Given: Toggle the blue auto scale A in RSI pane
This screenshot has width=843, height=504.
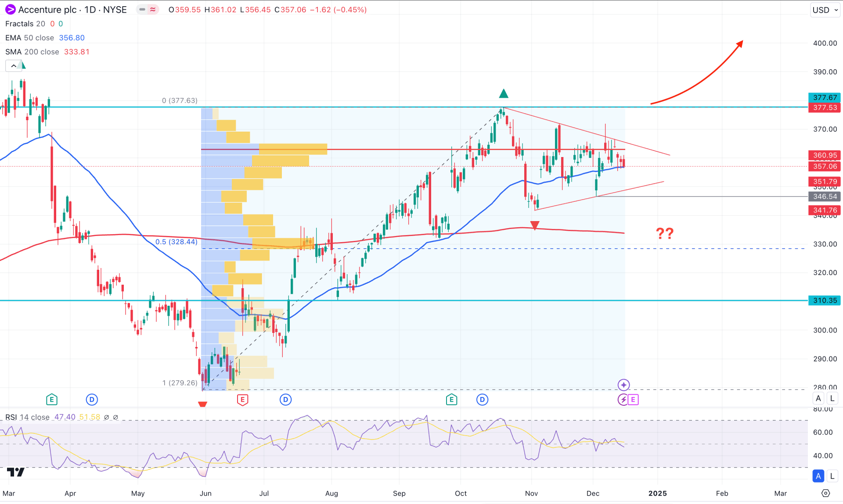Looking at the screenshot, I should (818, 476).
